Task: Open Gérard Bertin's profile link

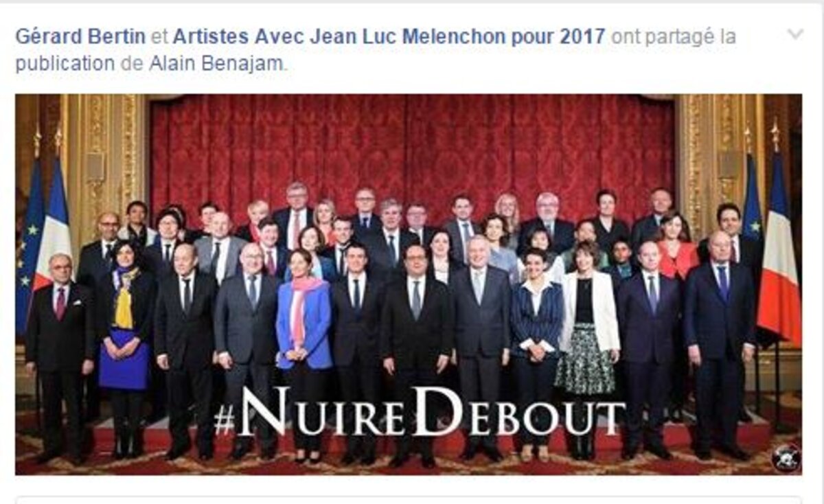Action: 80,37
